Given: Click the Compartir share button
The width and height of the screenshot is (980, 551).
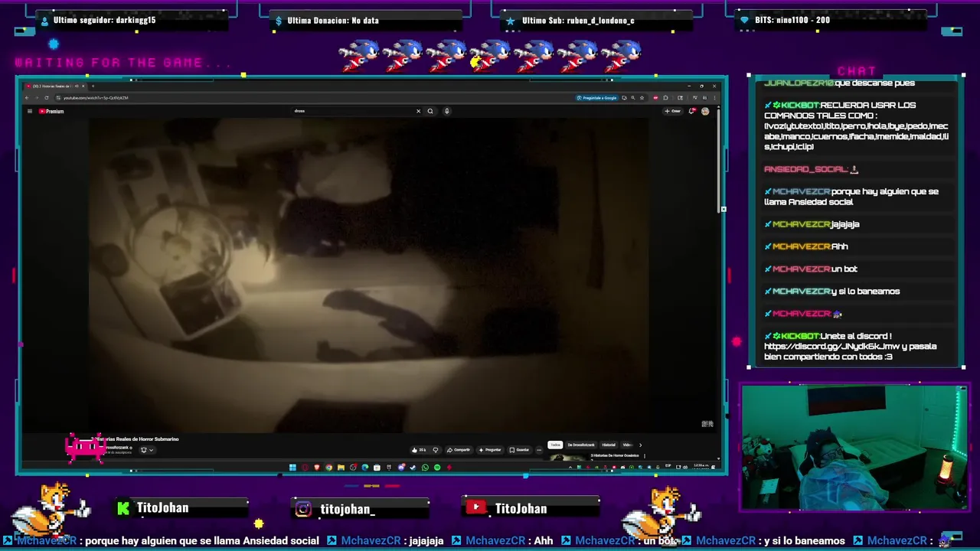Looking at the screenshot, I should click(459, 450).
